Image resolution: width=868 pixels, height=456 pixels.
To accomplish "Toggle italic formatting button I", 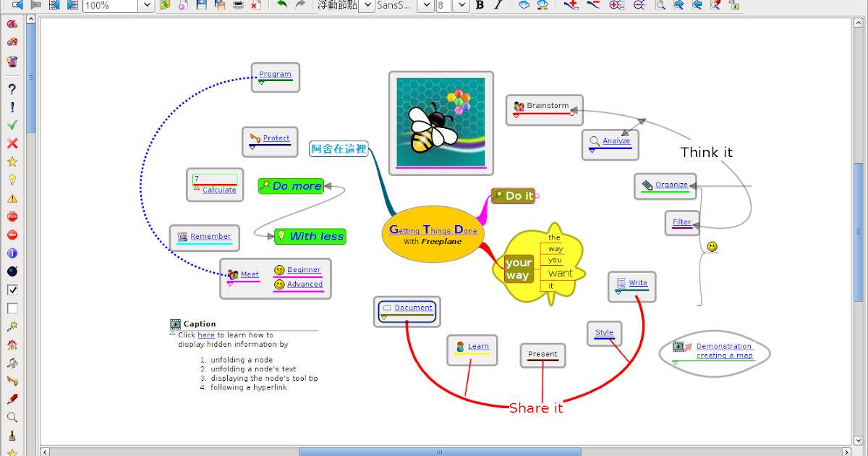I will tap(498, 4).
